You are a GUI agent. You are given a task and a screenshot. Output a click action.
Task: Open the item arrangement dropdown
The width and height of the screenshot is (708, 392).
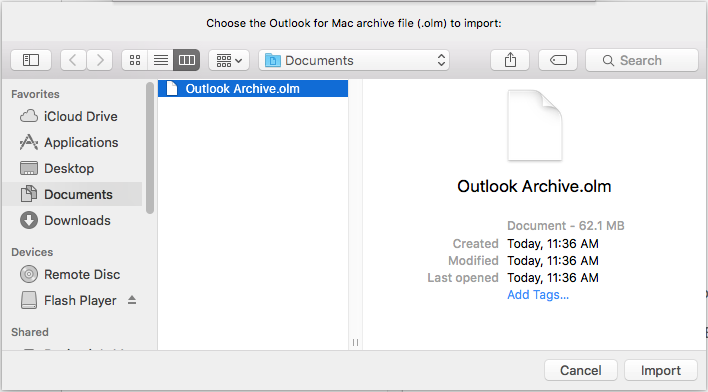pyautogui.click(x=229, y=60)
